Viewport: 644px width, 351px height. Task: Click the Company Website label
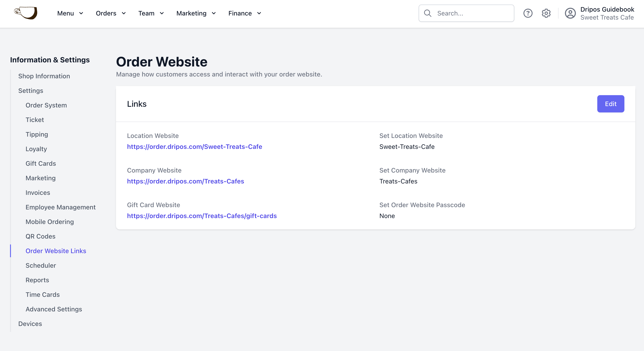154,170
